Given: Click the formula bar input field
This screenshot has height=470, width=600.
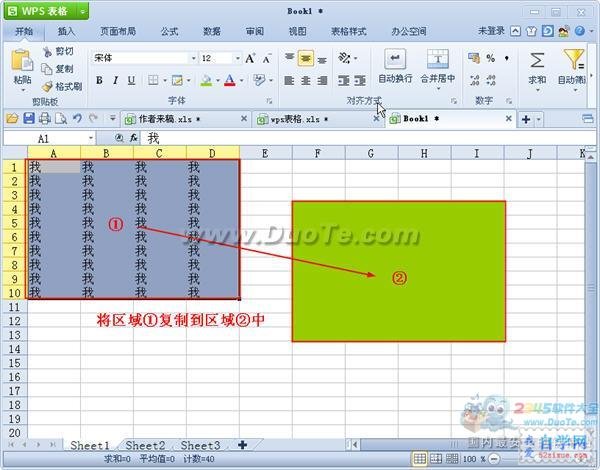Looking at the screenshot, I should point(367,138).
